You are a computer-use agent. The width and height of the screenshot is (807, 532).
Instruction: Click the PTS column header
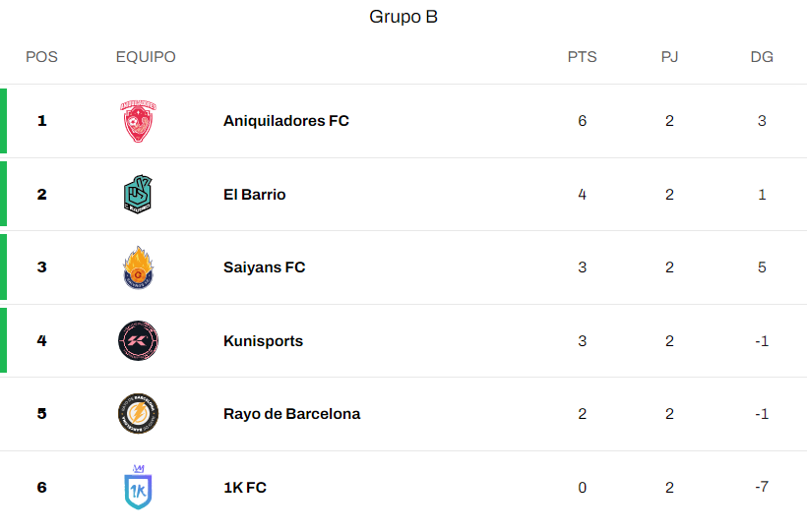click(582, 57)
